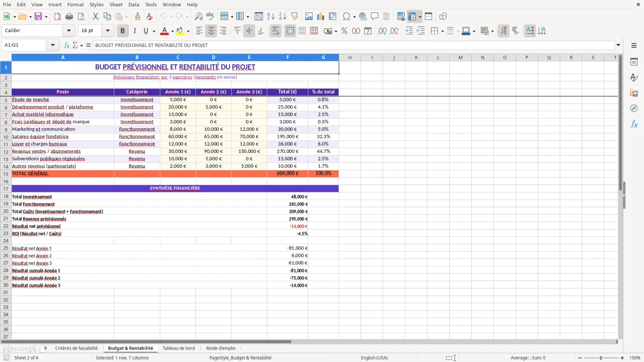Insert a special character Omega icon
Image resolution: width=644 pixels, height=362 pixels.
point(346,17)
